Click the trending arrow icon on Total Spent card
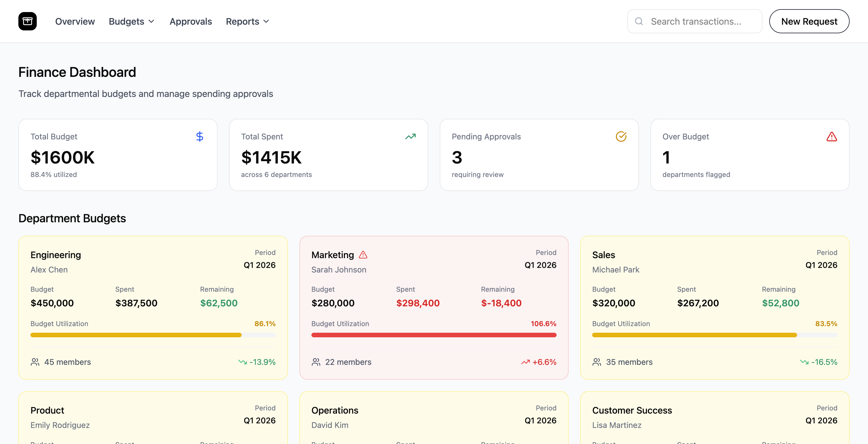868x444 pixels. coord(410,137)
